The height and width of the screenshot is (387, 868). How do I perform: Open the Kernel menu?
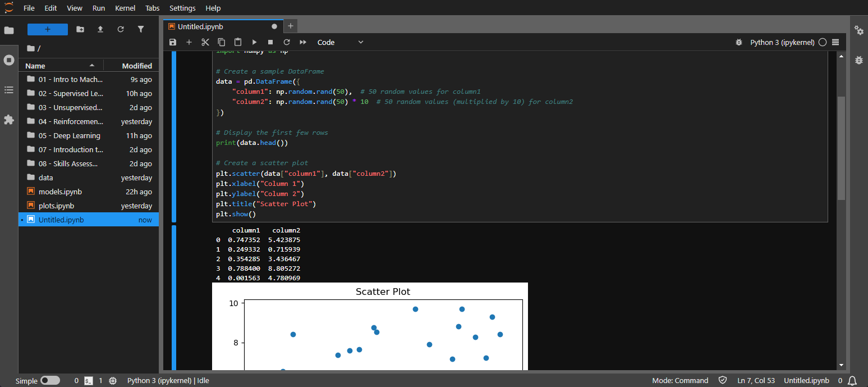125,8
